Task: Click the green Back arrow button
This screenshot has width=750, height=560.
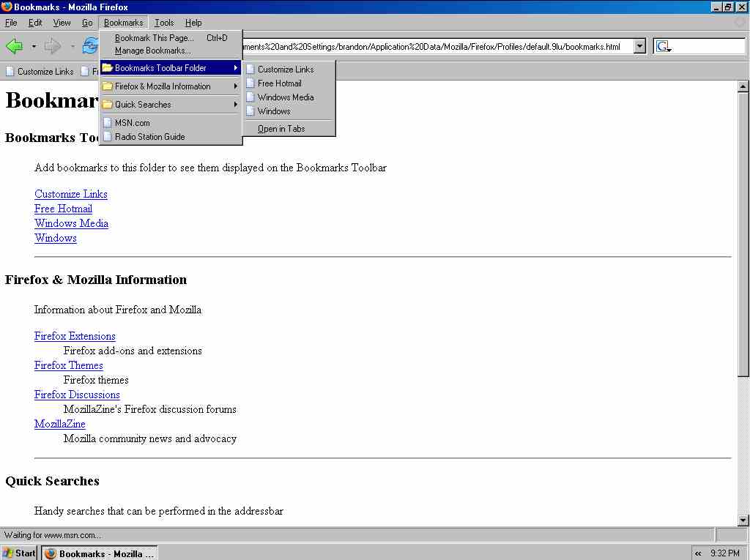Action: [14, 47]
